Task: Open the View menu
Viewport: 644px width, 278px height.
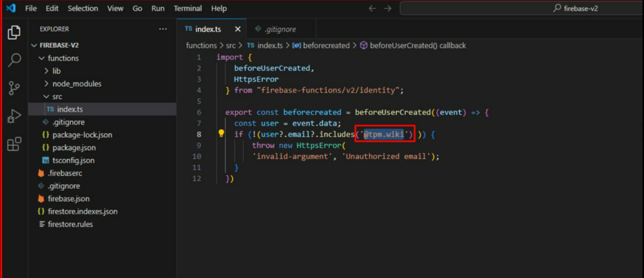Action: point(115,8)
